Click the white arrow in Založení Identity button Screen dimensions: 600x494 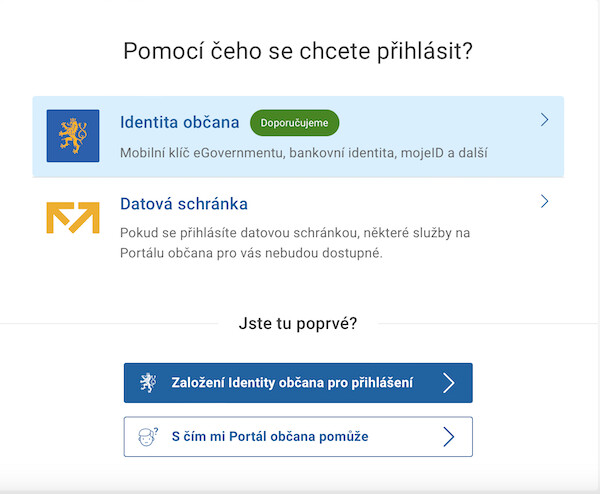pyautogui.click(x=448, y=383)
